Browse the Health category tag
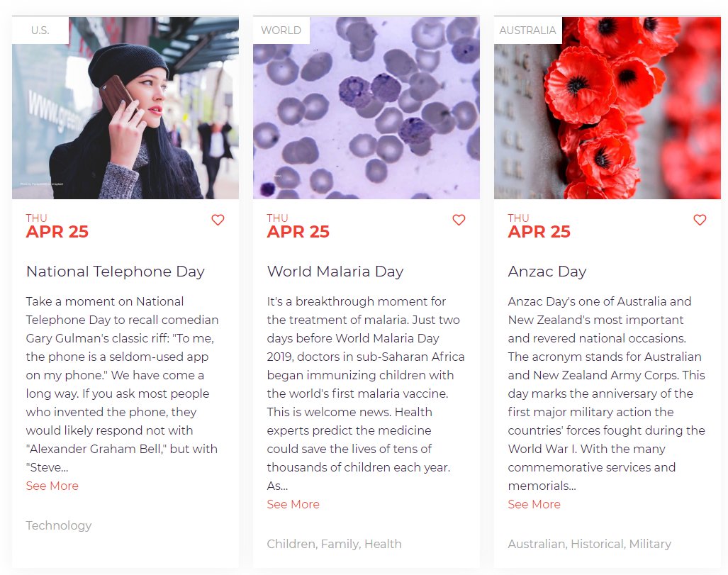 (x=383, y=544)
